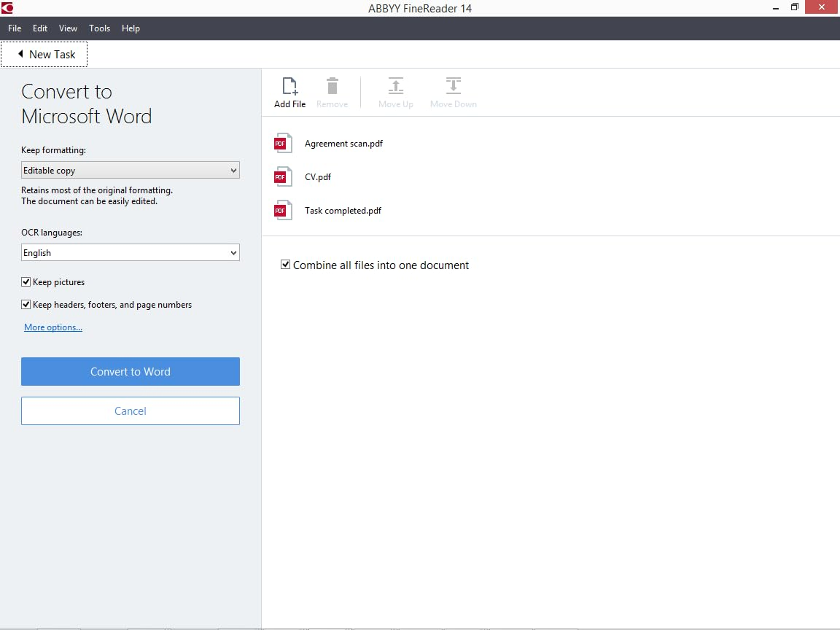
Task: Open the Keep formatting dropdown
Action: 130,171
